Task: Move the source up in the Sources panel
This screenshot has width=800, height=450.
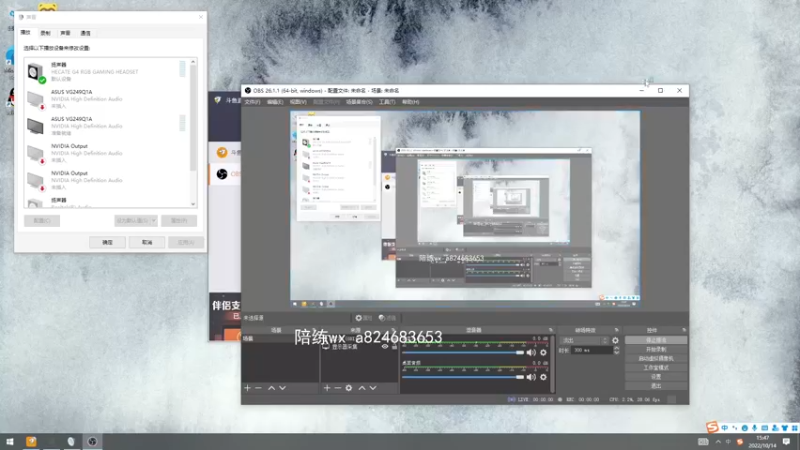Action: (362, 388)
